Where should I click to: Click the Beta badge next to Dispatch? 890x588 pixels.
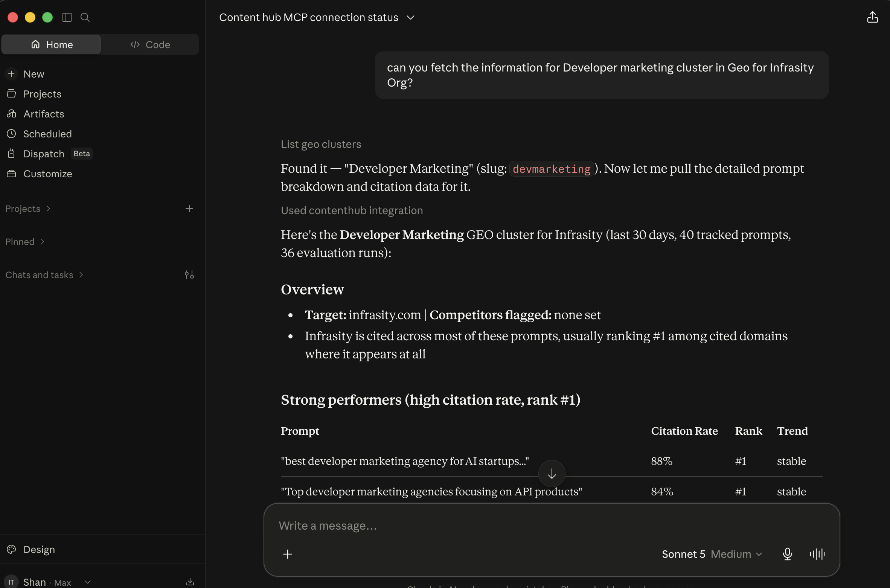click(82, 154)
